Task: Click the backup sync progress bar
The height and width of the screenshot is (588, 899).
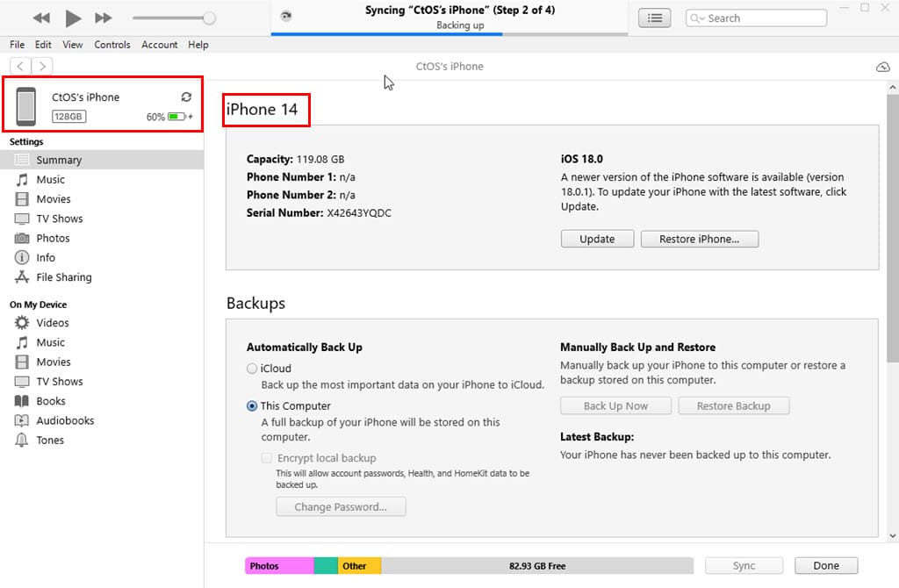Action: coord(449,34)
